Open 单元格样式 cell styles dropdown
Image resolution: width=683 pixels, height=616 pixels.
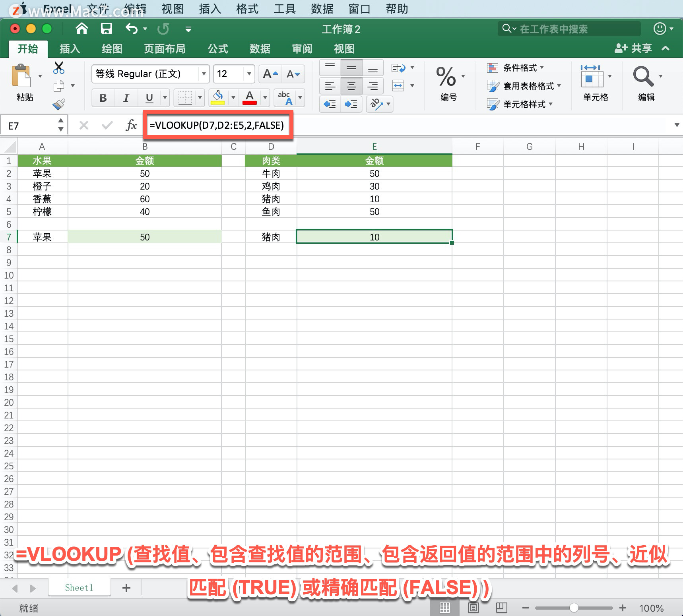tap(520, 104)
